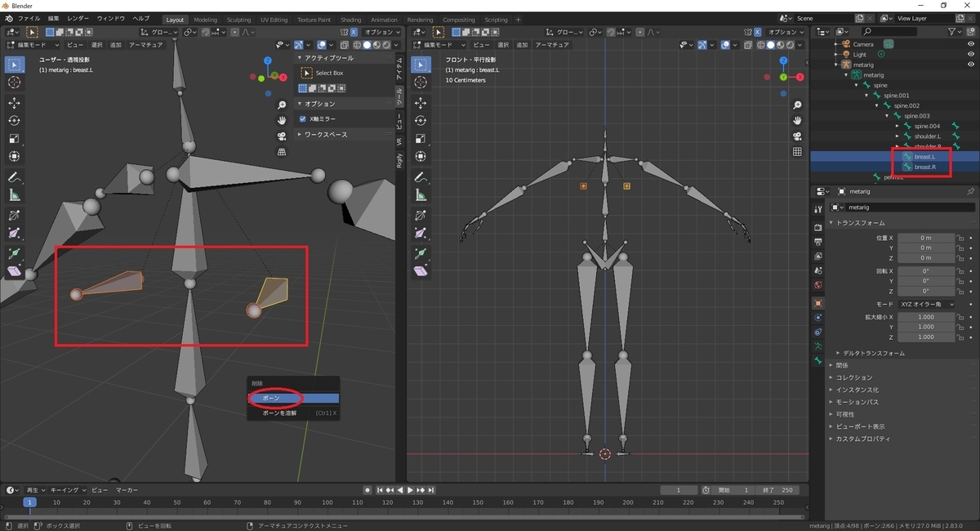Open レンダー menu

pyautogui.click(x=78, y=18)
